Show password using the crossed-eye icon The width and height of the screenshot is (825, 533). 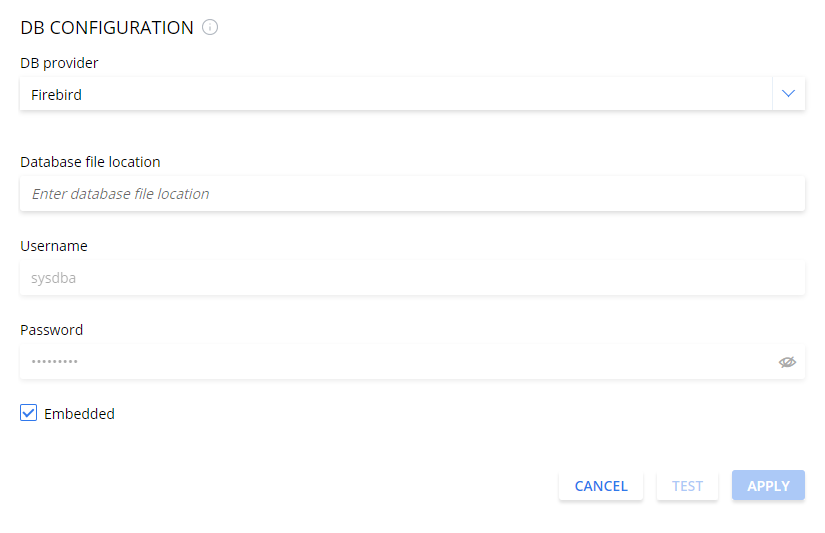tap(787, 362)
